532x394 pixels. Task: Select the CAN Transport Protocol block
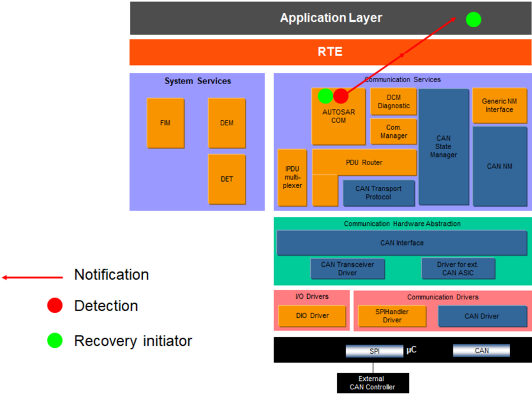(x=379, y=193)
